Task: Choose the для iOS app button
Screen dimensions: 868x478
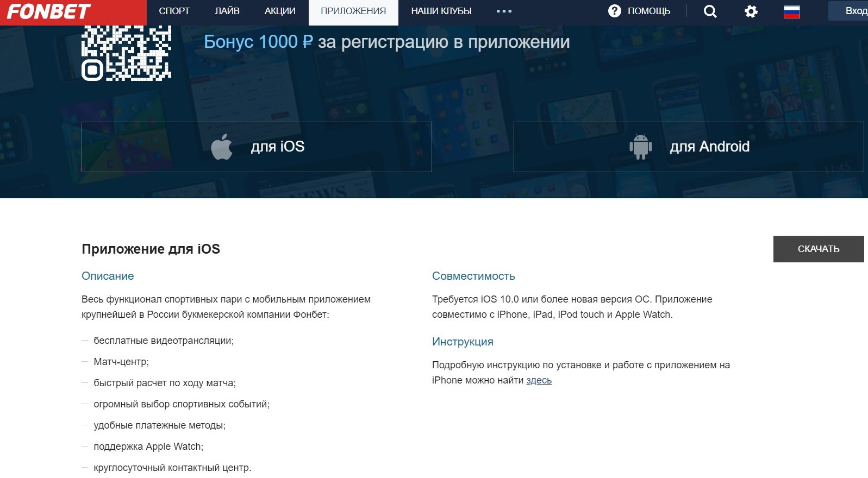Action: [257, 147]
